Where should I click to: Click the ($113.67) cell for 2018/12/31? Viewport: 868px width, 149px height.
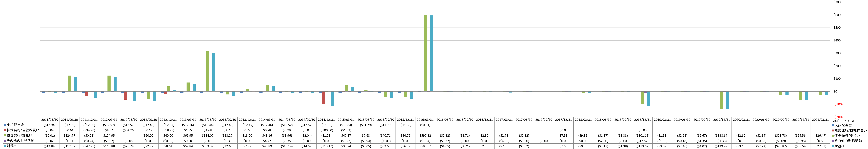click(x=643, y=146)
